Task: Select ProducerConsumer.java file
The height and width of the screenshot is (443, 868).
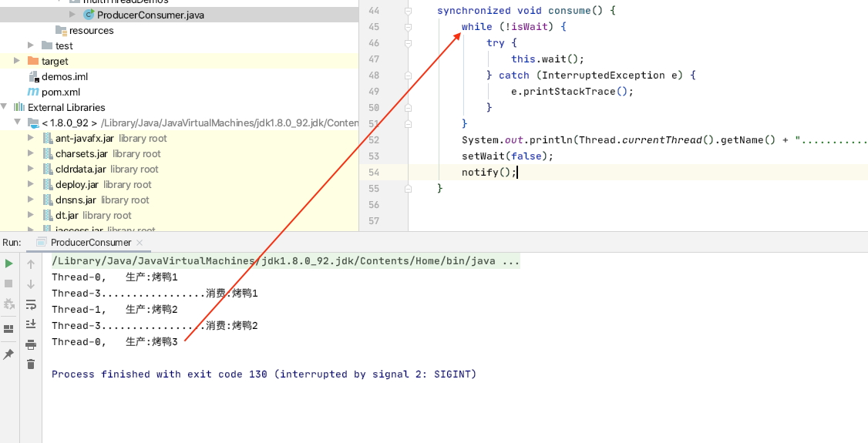Action: (x=150, y=15)
